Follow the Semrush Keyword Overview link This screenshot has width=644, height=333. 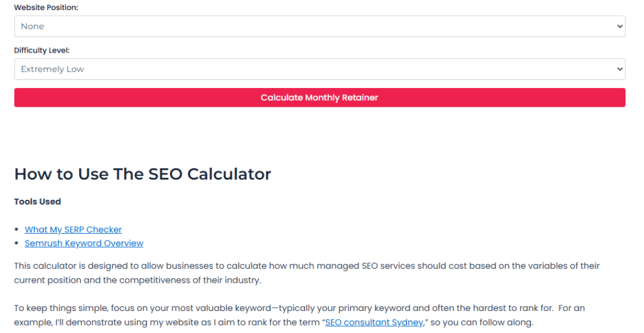point(84,243)
